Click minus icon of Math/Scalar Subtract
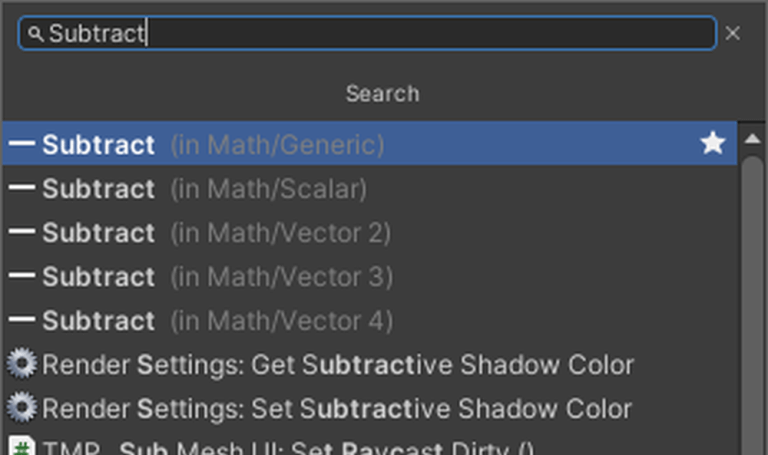 pos(21,189)
